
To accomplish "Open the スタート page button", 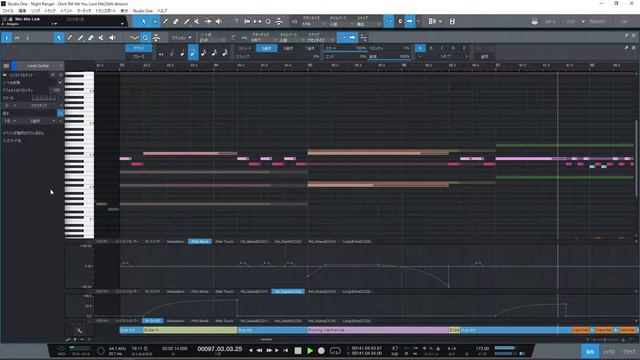I will (550, 21).
